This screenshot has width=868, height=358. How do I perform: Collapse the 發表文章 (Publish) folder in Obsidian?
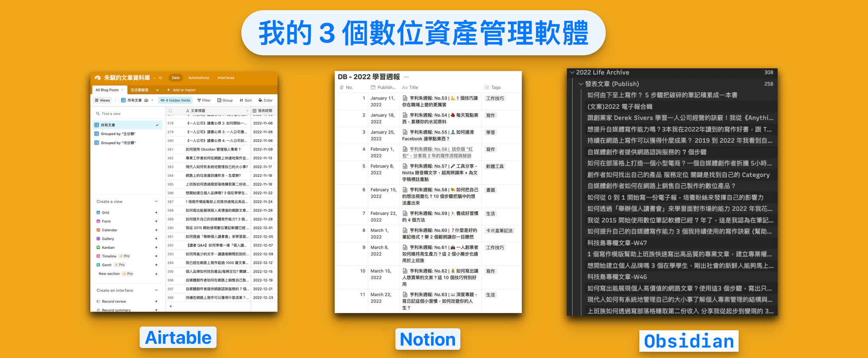click(581, 84)
